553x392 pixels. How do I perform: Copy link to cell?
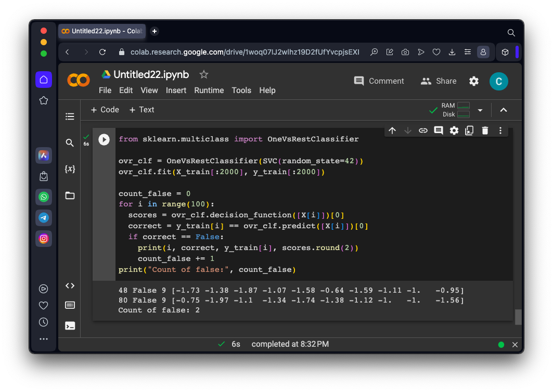(423, 130)
